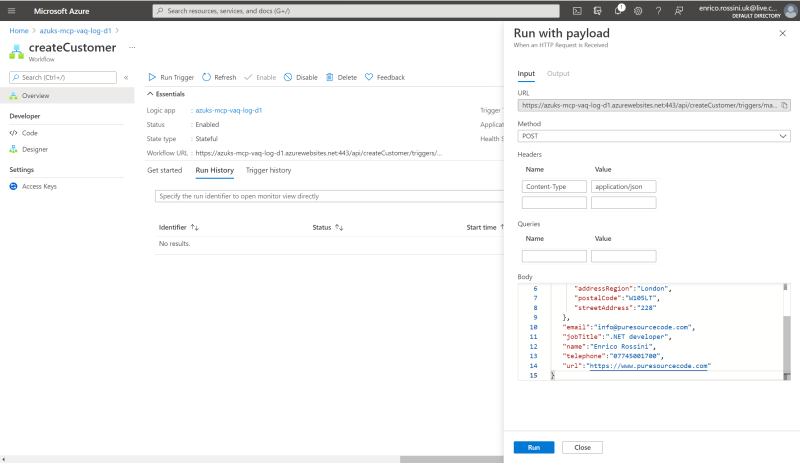Click the "jobTitle" line in Body editor
Image resolution: width=800 pixels, height=463 pixels.
[617, 337]
